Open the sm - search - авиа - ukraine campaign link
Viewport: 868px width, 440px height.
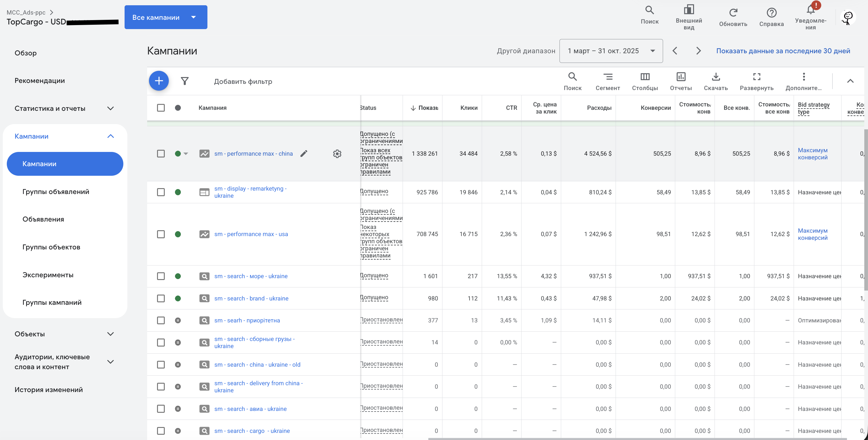(250, 409)
